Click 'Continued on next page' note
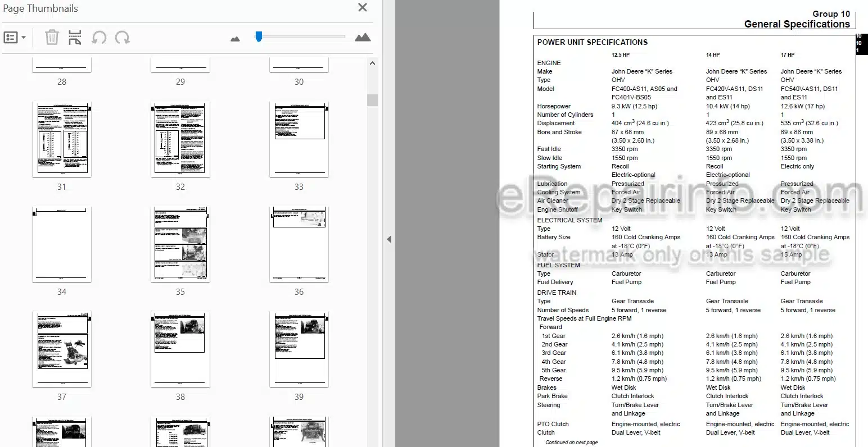This screenshot has width=868, height=447. click(x=571, y=443)
